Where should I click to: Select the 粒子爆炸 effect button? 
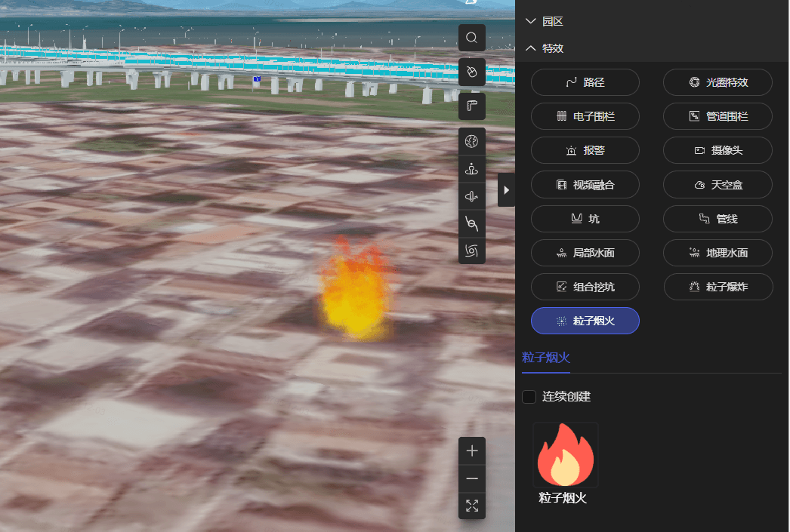point(717,287)
